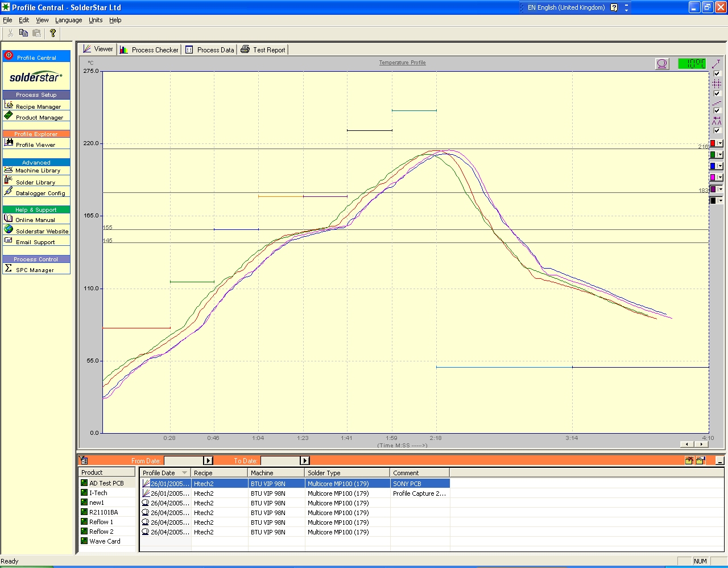728x568 pixels.
Task: Click the filter icon left of From Date
Action: coord(83,460)
